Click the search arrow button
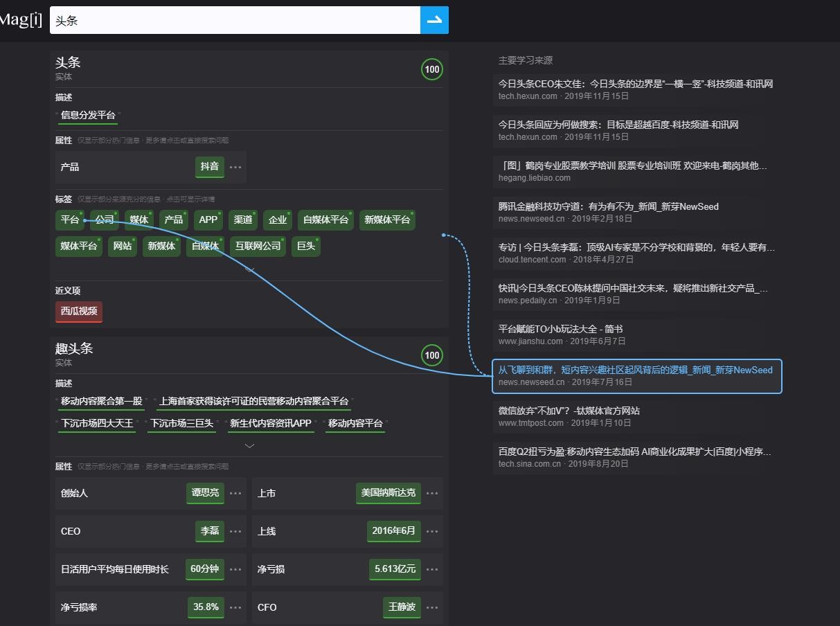 (x=434, y=20)
